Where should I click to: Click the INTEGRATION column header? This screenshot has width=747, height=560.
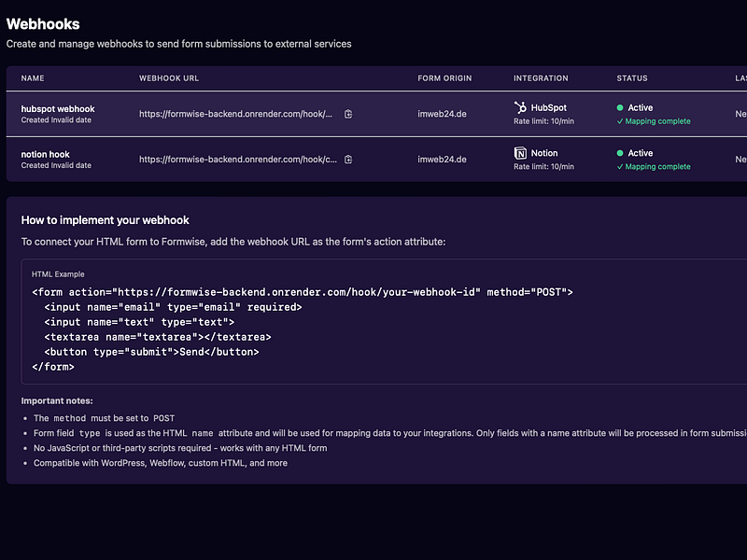tap(541, 78)
